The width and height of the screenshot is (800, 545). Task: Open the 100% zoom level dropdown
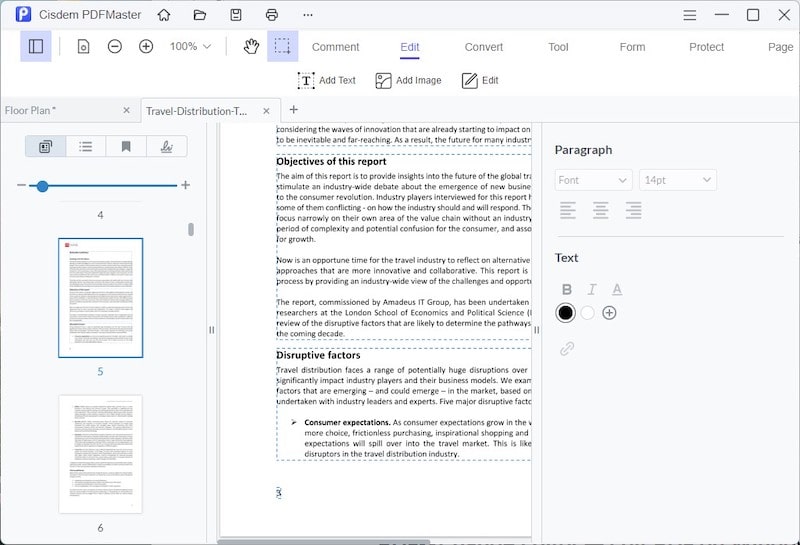(190, 46)
